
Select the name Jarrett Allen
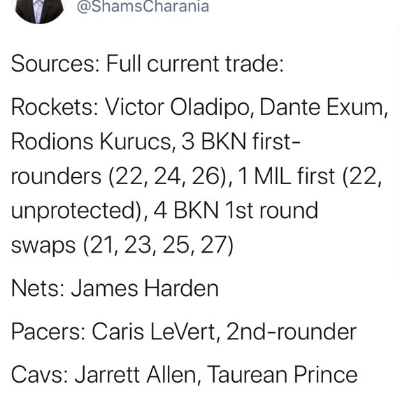(x=136, y=375)
